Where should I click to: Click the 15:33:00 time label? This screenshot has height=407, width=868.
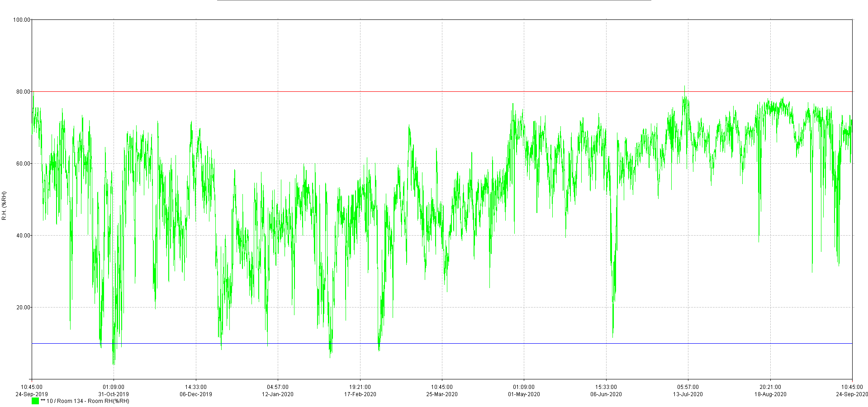(606, 387)
